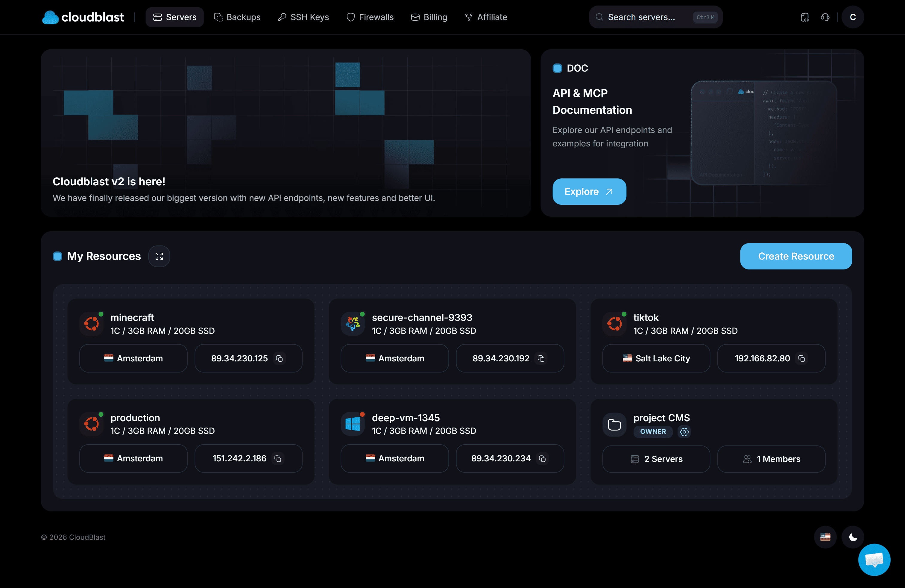Switch to the SSH Keys tab

[303, 17]
